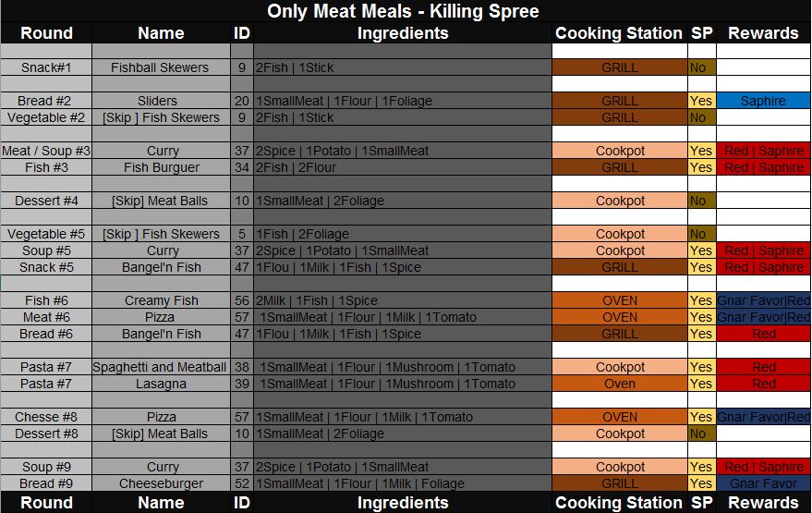Select the "Chesse #8" round cell
The image size is (812, 513).
46,417
